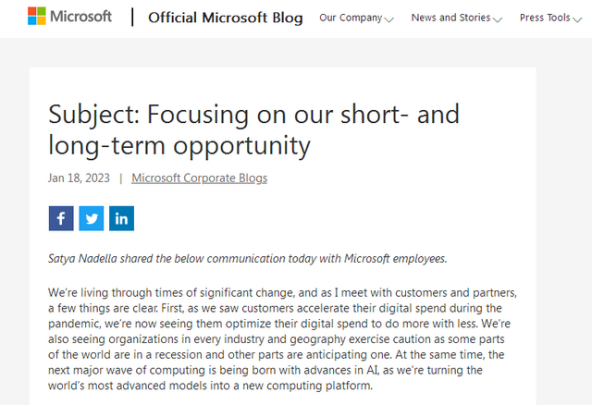Expand the chevron next to Our Company

click(389, 19)
